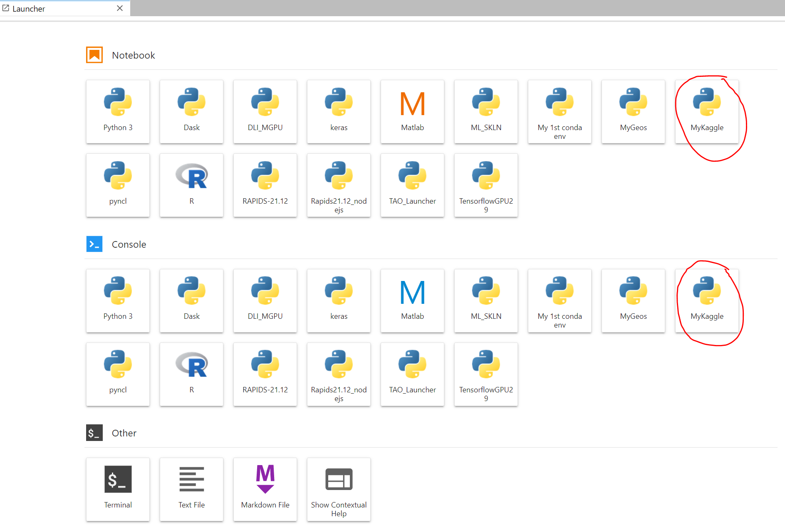
Task: Close the Launcher tab
Action: 120,8
